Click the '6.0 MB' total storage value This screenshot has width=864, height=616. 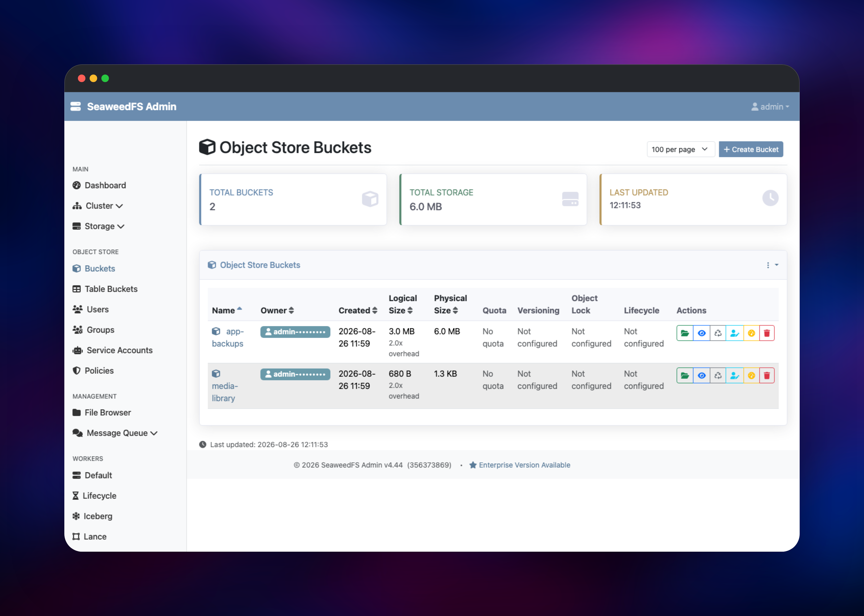(x=426, y=206)
